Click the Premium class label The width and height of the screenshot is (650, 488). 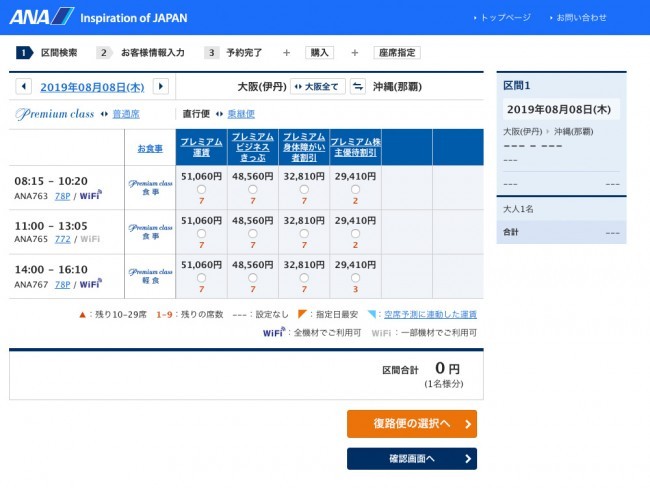[55, 114]
